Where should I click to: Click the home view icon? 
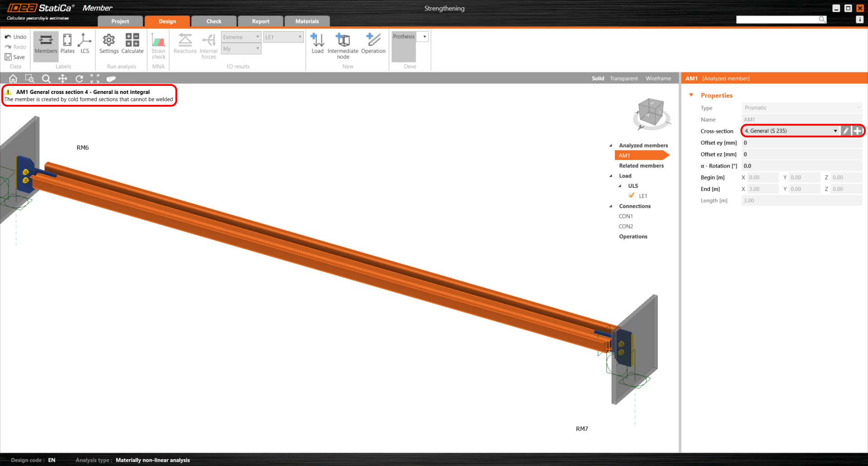(x=13, y=79)
